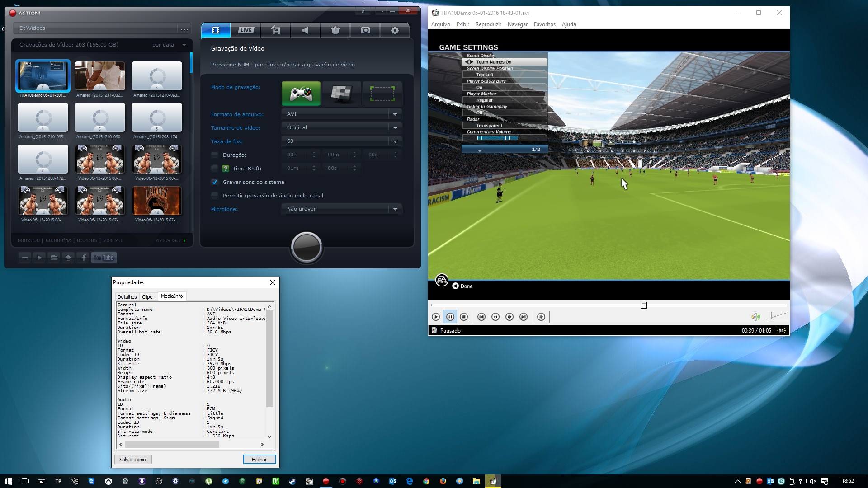Switch to the Clipe tab in Propriedades
The width and height of the screenshot is (868, 488).
tap(147, 297)
